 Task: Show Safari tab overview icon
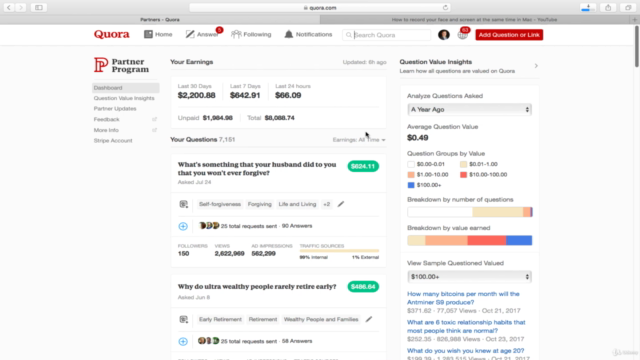(628, 7)
